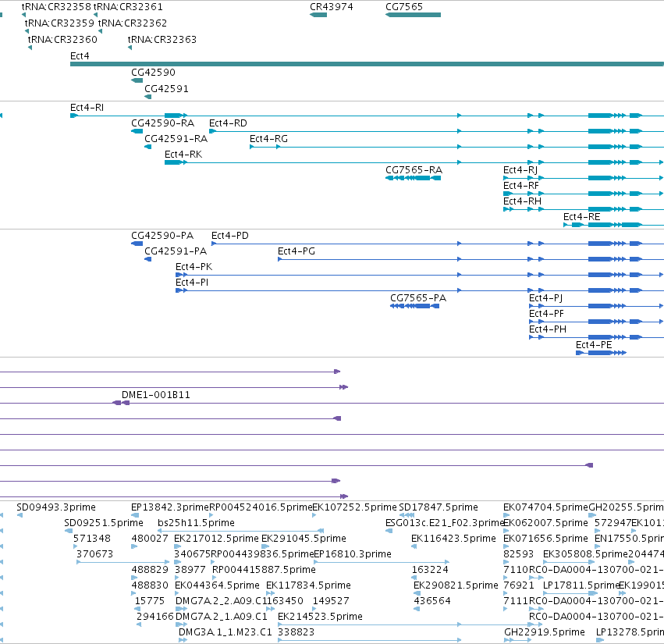Click the CG42591-PA protein label

pyautogui.click(x=176, y=251)
